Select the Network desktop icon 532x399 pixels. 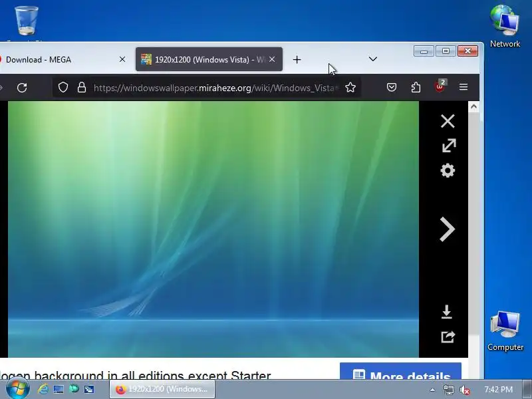coord(505,26)
